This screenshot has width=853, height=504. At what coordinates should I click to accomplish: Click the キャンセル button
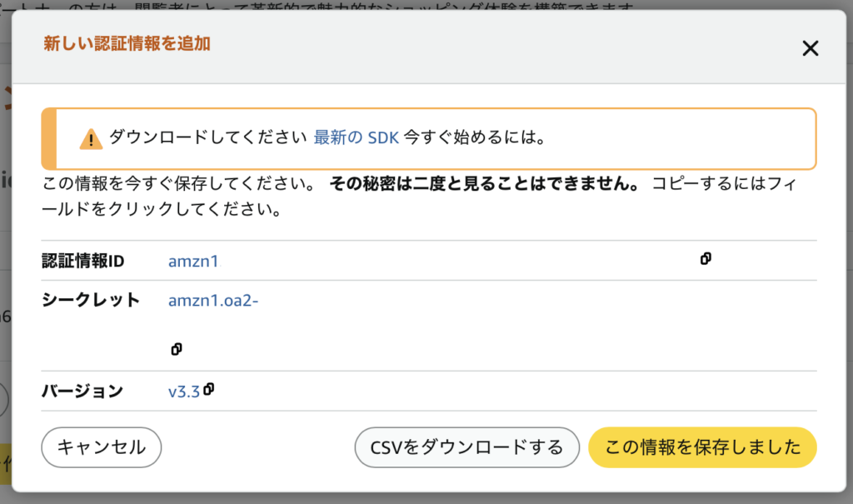[x=101, y=447]
